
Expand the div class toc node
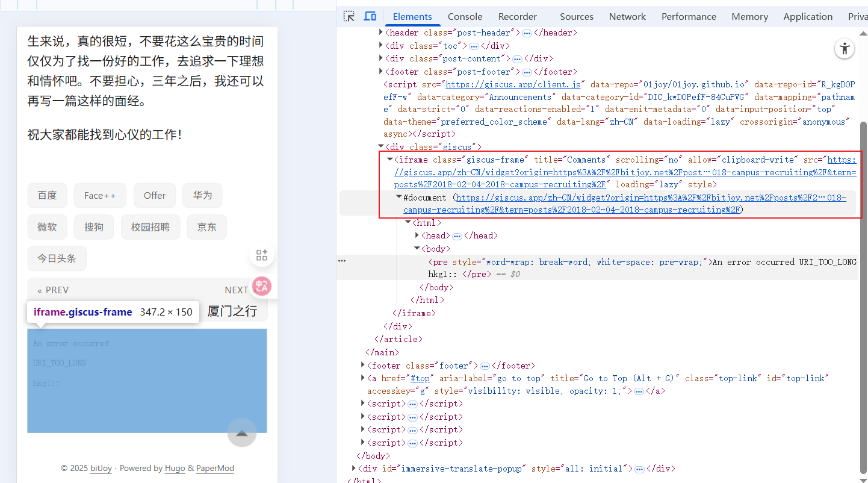pyautogui.click(x=381, y=46)
